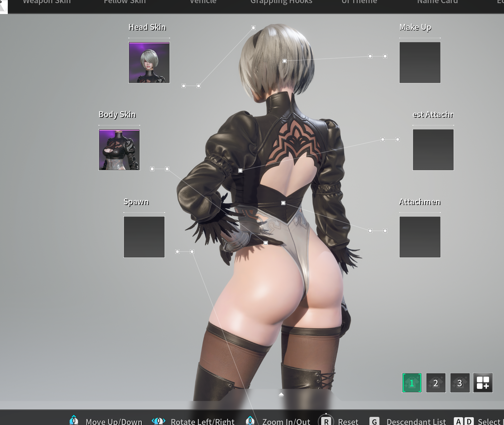Switch to customization preset 2
The image size is (504, 425).
coord(436,383)
